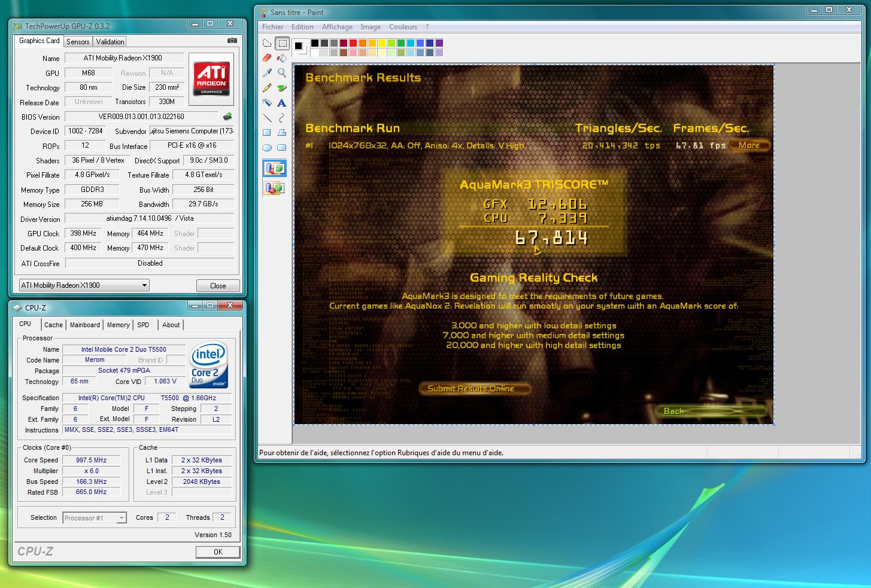Choose the rectangular Select tool in Paint

point(282,43)
